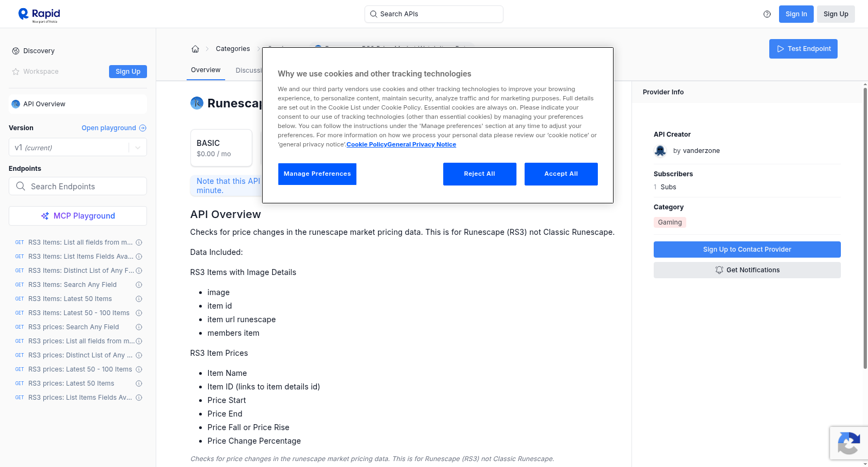The image size is (868, 467).
Task: Open endpoint RS3 prices: Distinct List of Any
Action: pyautogui.click(x=80, y=355)
